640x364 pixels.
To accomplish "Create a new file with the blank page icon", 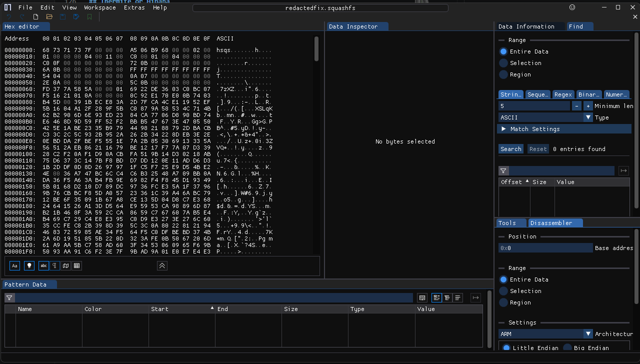I will [35, 17].
